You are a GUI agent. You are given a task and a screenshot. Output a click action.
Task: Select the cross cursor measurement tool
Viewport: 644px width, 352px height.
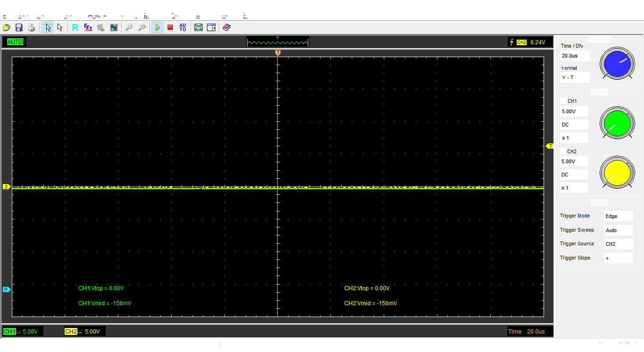coord(47,28)
